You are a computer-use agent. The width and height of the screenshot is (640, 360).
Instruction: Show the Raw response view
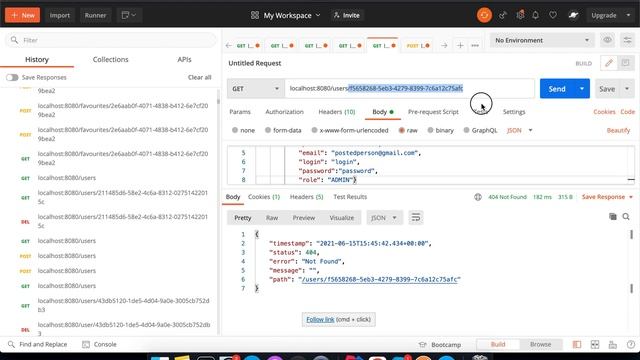(272, 218)
